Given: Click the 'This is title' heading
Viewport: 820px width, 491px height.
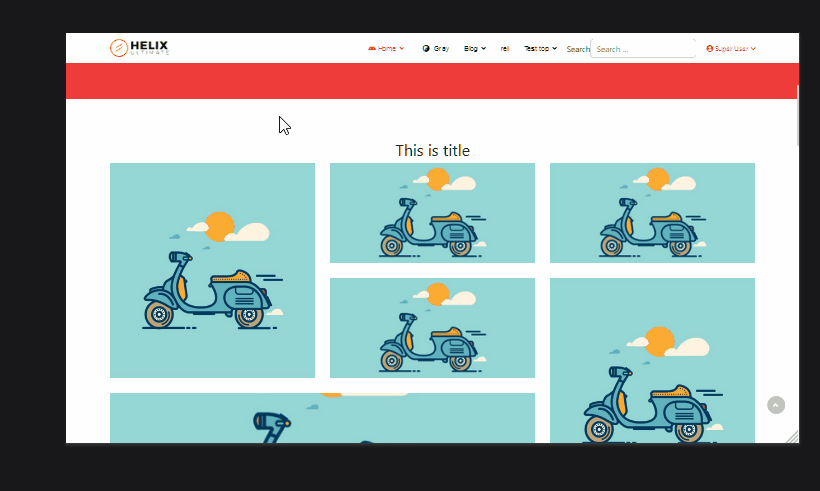Looking at the screenshot, I should click(432, 151).
